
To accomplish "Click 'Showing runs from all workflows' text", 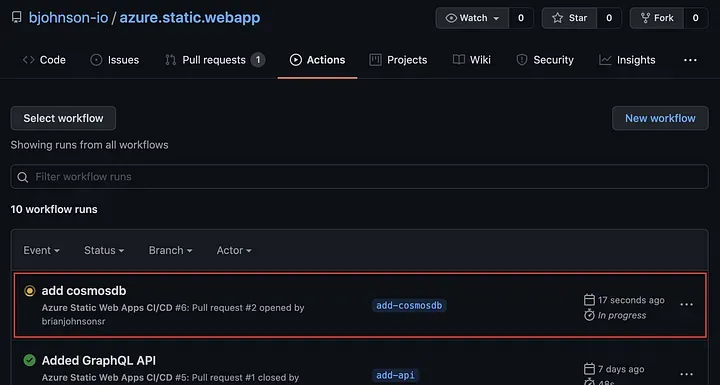I will (x=90, y=145).
